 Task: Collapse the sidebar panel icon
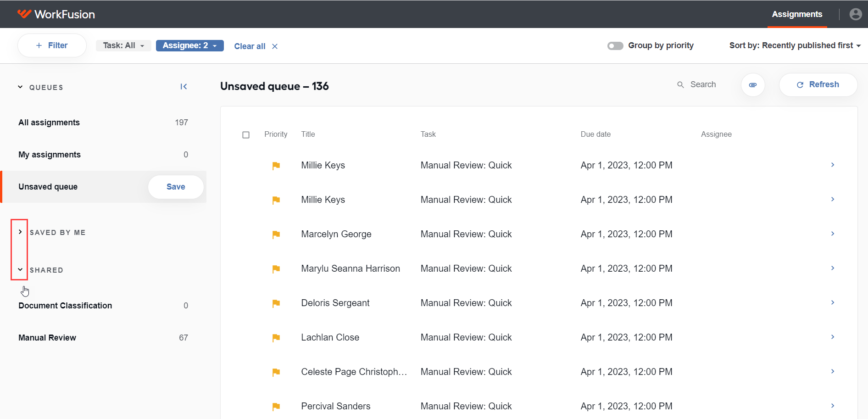184,87
